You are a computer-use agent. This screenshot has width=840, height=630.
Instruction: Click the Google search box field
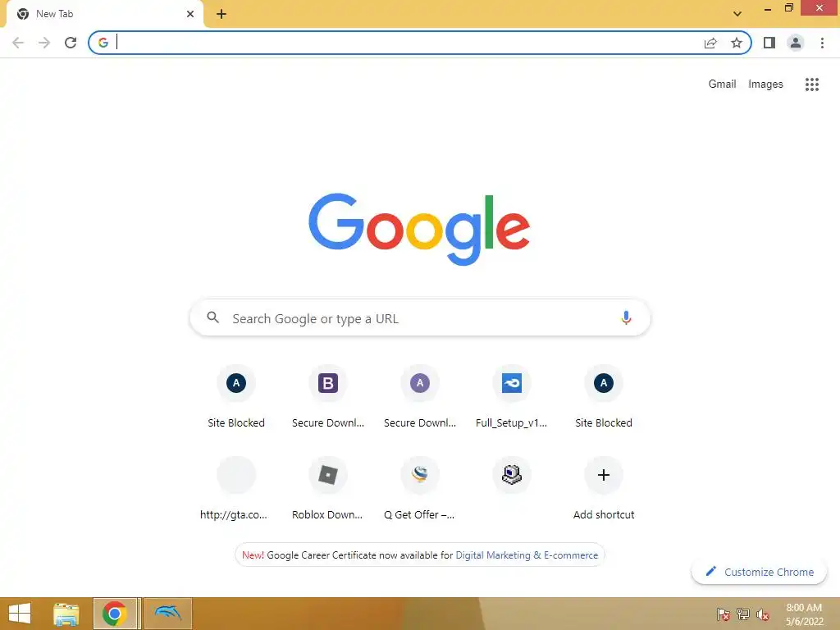pos(420,318)
